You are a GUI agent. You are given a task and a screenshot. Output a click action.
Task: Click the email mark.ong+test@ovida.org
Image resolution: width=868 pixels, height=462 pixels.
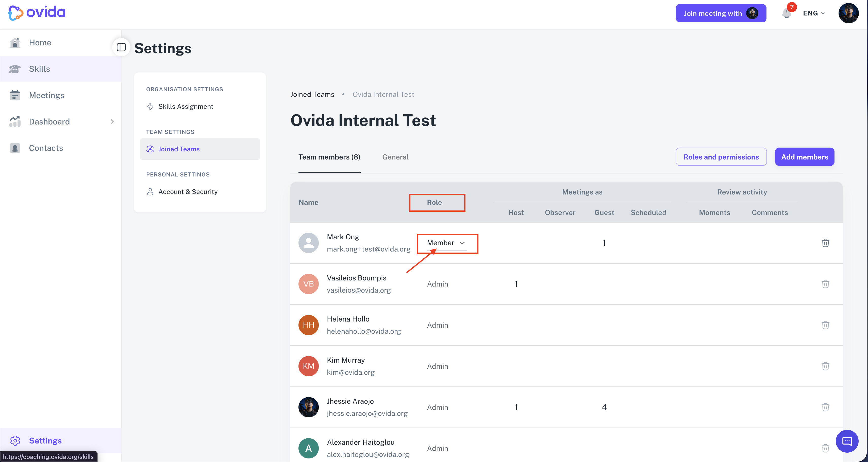click(369, 249)
